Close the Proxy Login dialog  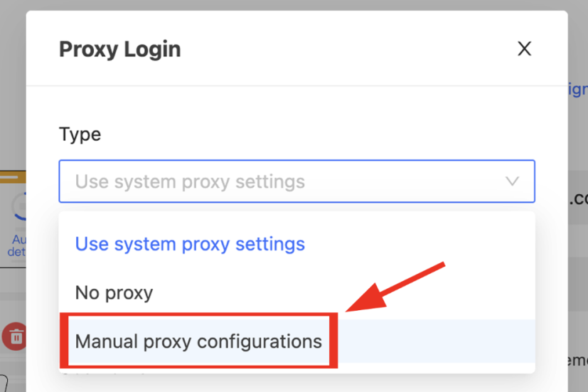click(x=524, y=48)
